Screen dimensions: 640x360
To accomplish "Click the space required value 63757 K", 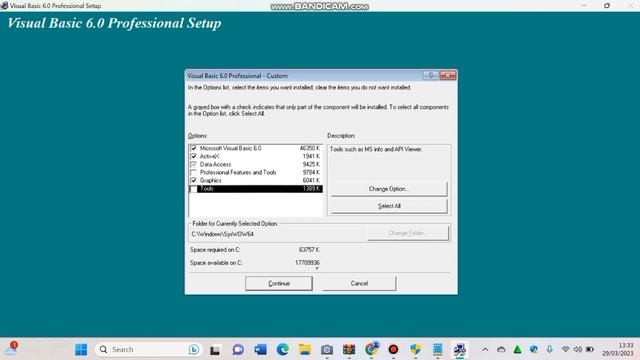I will point(309,249).
